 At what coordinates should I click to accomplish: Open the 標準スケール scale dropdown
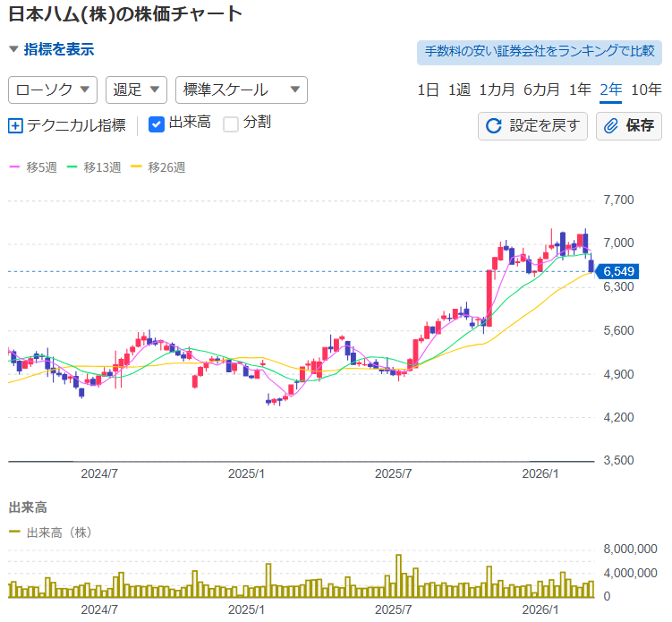point(242,89)
